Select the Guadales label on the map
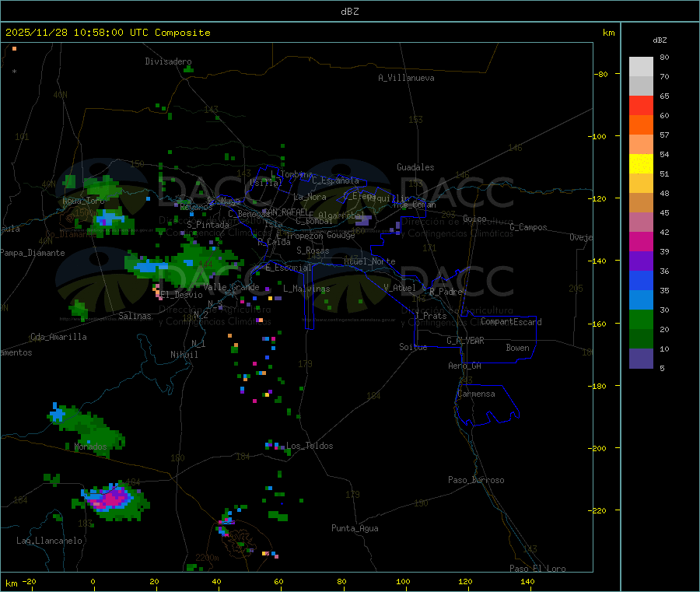The height and width of the screenshot is (592, 700). click(x=415, y=167)
